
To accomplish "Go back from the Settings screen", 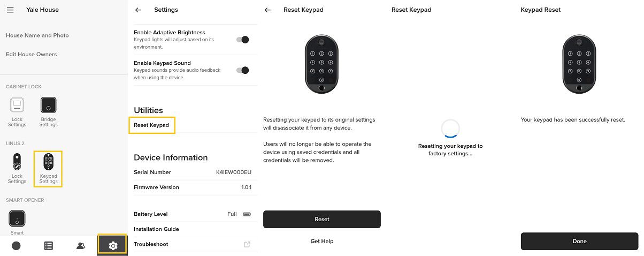I will click(139, 10).
